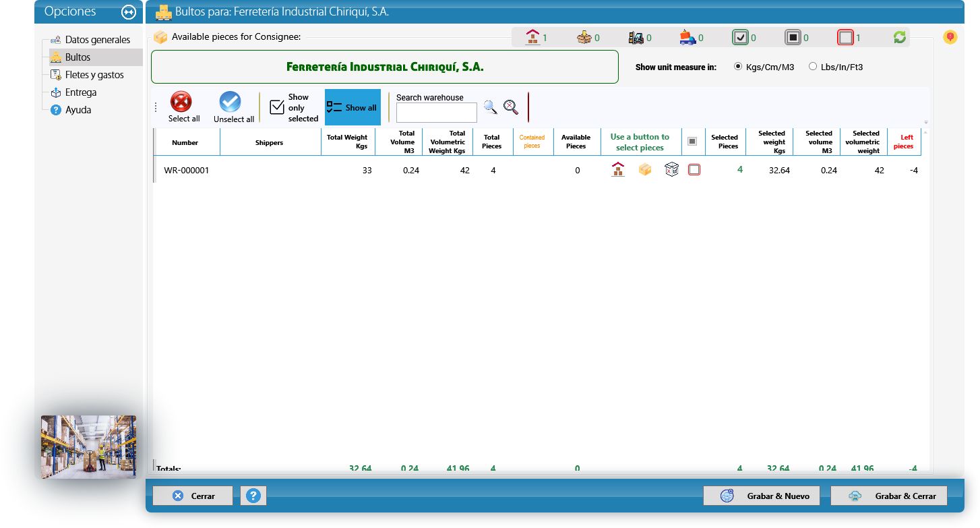Click the delivery truck counter icon

tap(687, 38)
